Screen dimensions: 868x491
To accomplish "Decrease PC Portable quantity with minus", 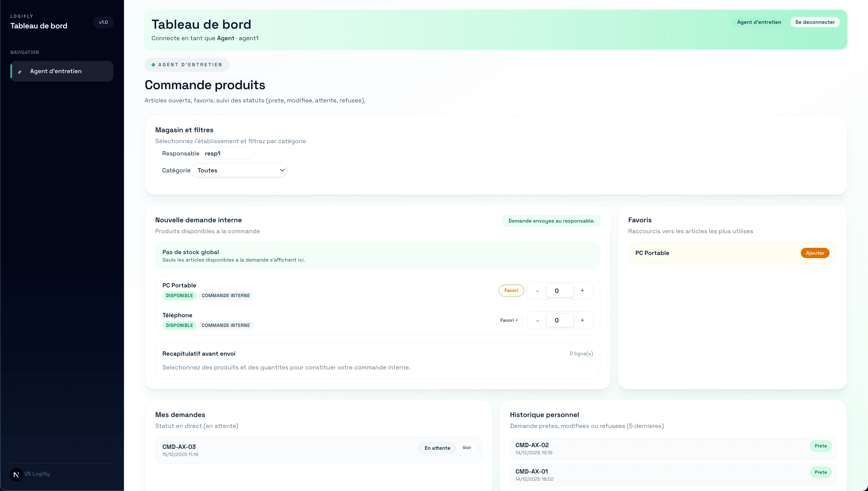I will 537,291.
